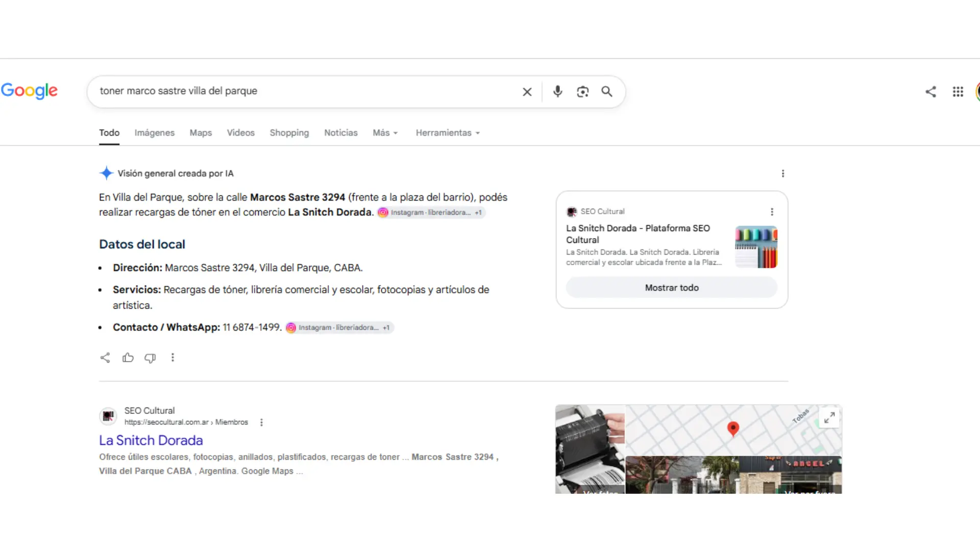Click SEO Cultural site name in result
Screen dimensions: 980x551
150,411
